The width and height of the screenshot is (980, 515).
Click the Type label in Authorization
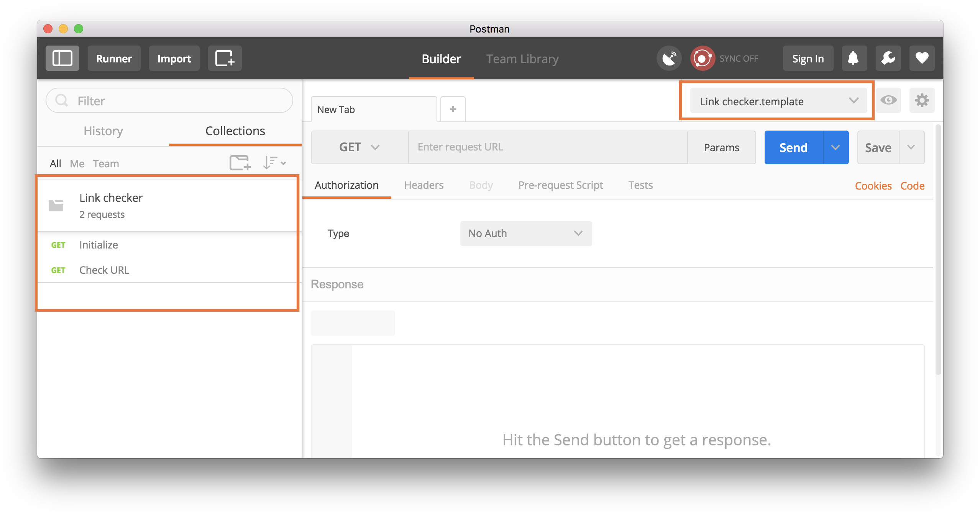point(338,233)
